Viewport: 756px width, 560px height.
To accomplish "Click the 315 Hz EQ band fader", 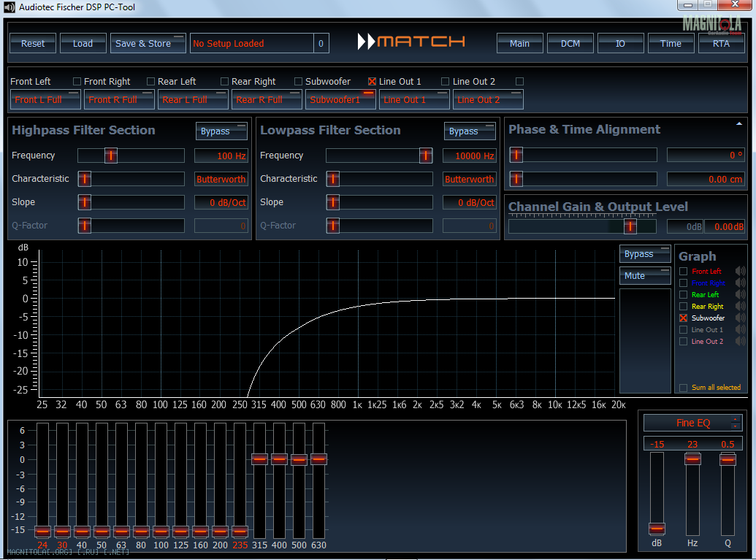I will (259, 459).
